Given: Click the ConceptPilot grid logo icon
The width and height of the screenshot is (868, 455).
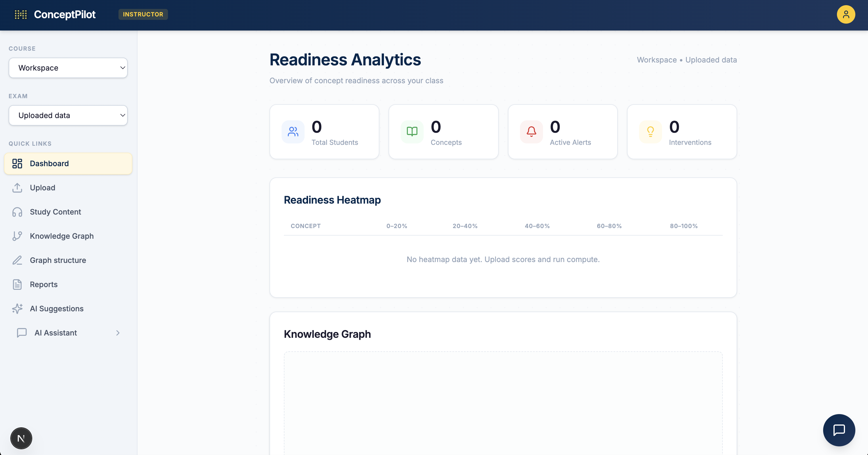Looking at the screenshot, I should click(x=20, y=14).
